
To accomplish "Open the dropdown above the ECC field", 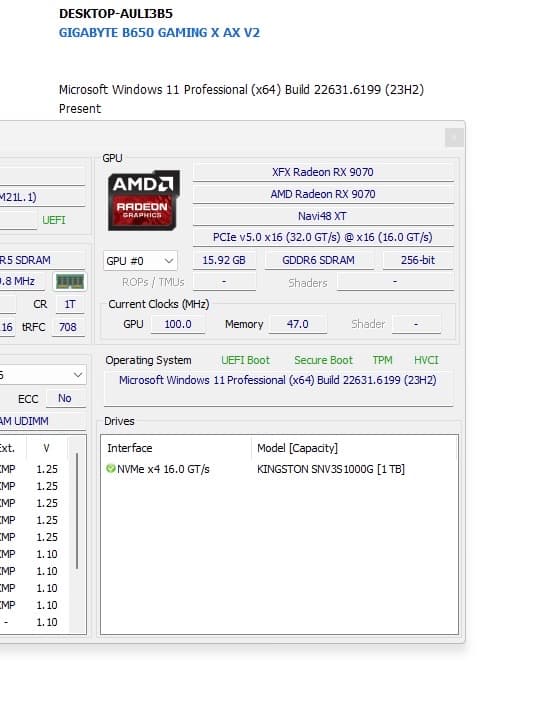I will tap(42, 375).
